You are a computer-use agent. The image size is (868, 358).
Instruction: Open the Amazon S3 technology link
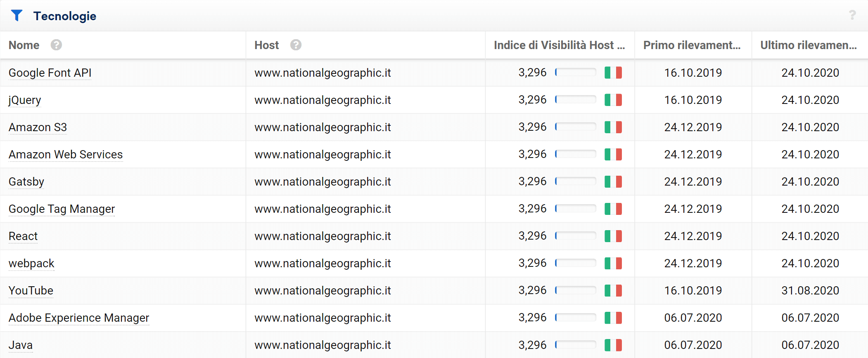[x=38, y=127]
